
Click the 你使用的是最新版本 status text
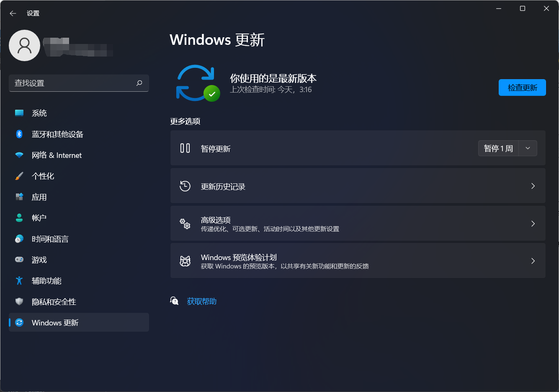click(273, 78)
